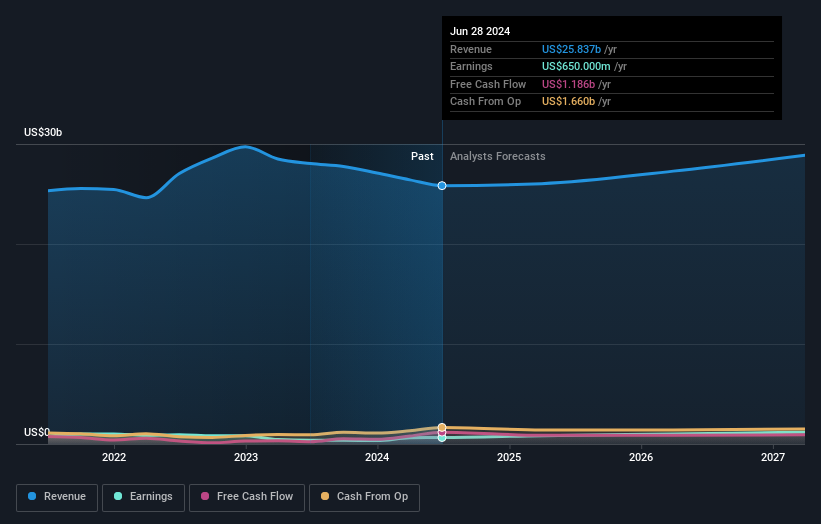Click the US$25.837b revenue value

[571, 49]
